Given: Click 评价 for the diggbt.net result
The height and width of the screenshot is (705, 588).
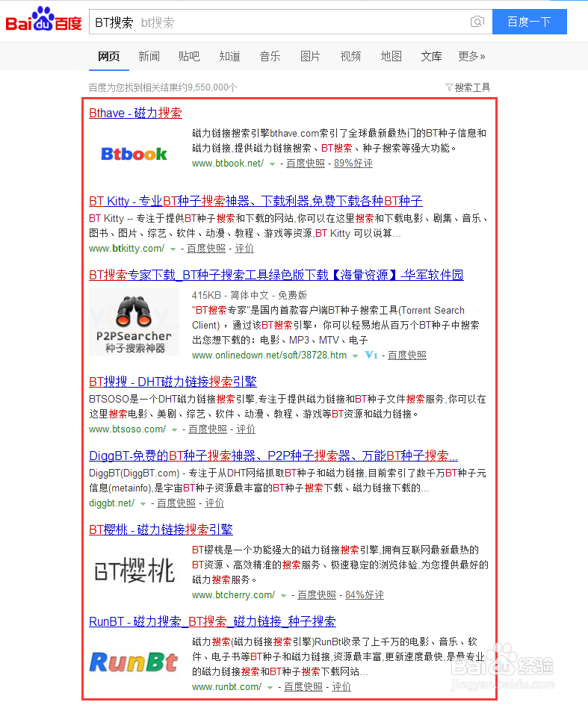Looking at the screenshot, I should tap(214, 503).
